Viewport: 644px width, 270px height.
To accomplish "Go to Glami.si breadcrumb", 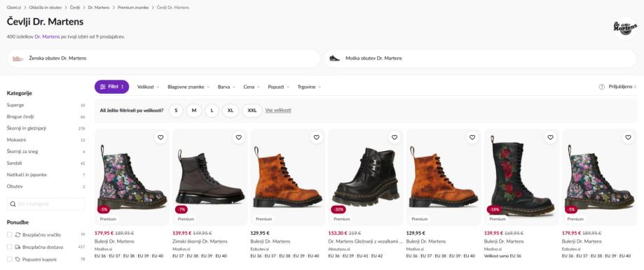I will [x=13, y=8].
